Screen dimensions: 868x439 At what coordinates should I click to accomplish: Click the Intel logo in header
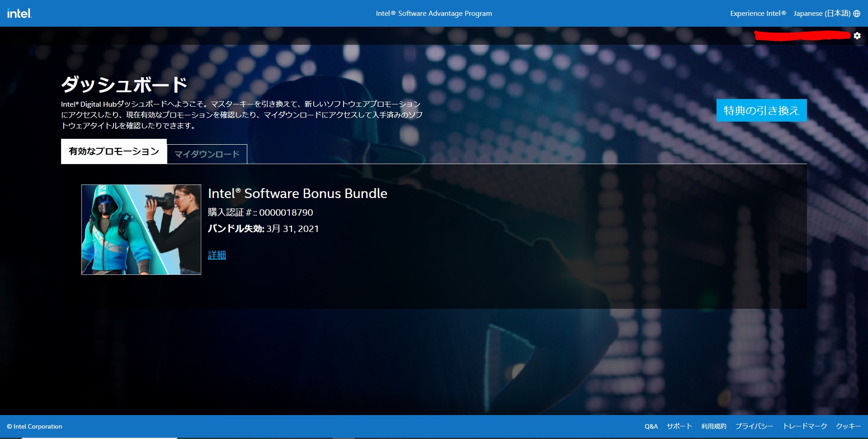click(19, 13)
